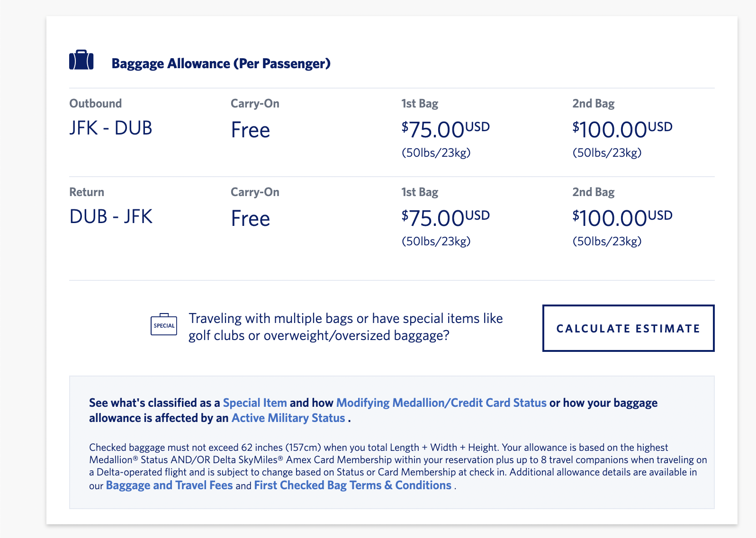756x538 pixels.
Task: Open the Special Item link
Action: [255, 403]
